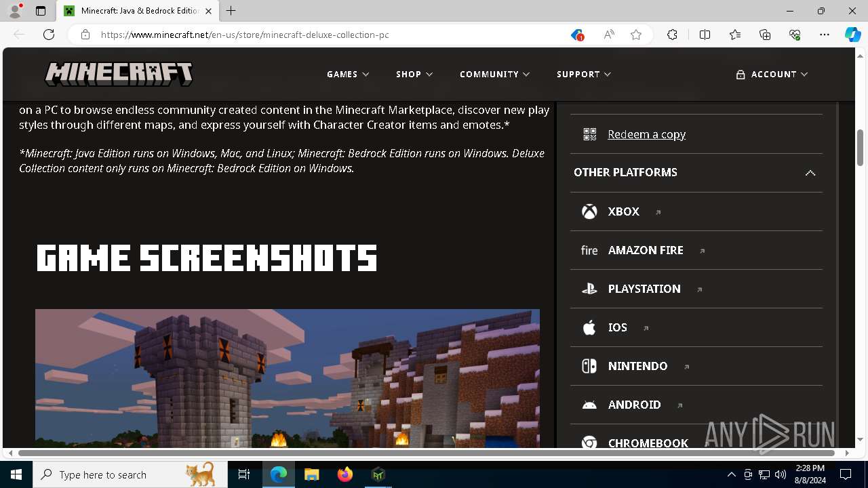
Task: Click the Minecraft logo in header
Action: coord(119,74)
